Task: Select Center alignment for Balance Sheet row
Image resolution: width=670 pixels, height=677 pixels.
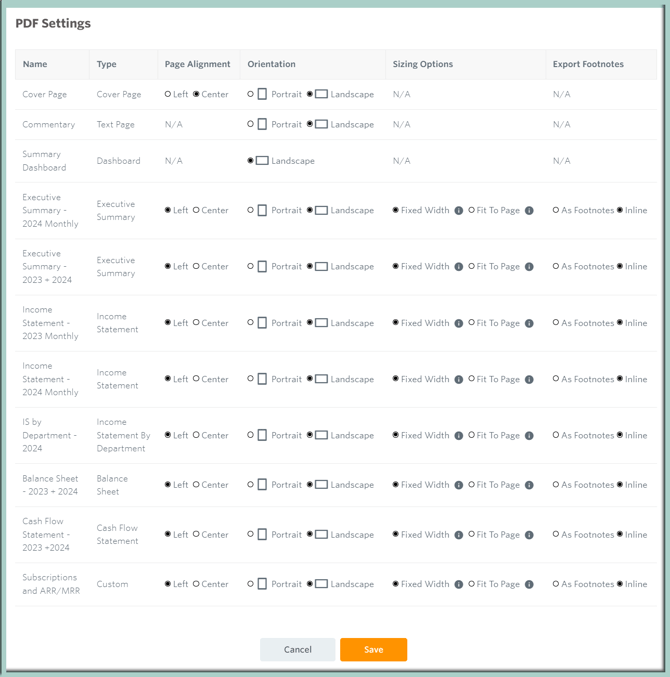Action: point(196,485)
